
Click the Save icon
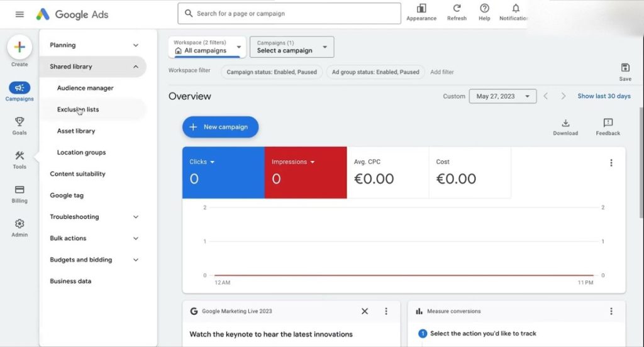click(x=625, y=68)
